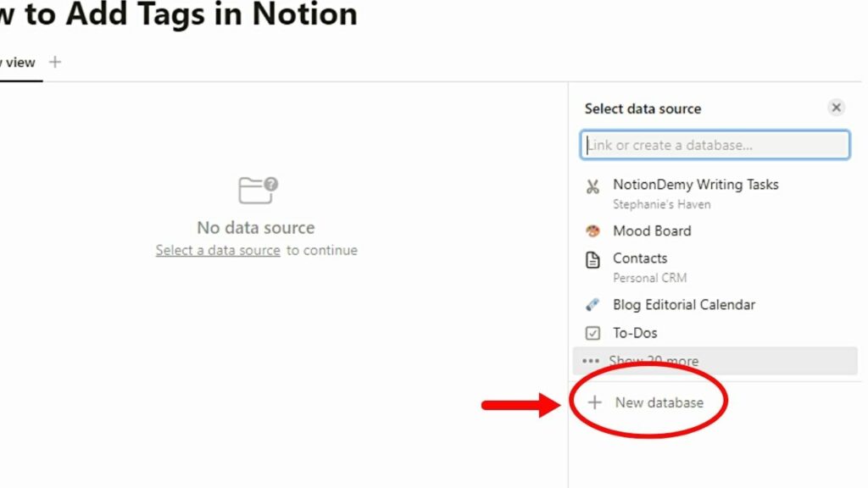Click the ellipsis icon beside Show 20 more
The height and width of the screenshot is (488, 868).
(591, 360)
